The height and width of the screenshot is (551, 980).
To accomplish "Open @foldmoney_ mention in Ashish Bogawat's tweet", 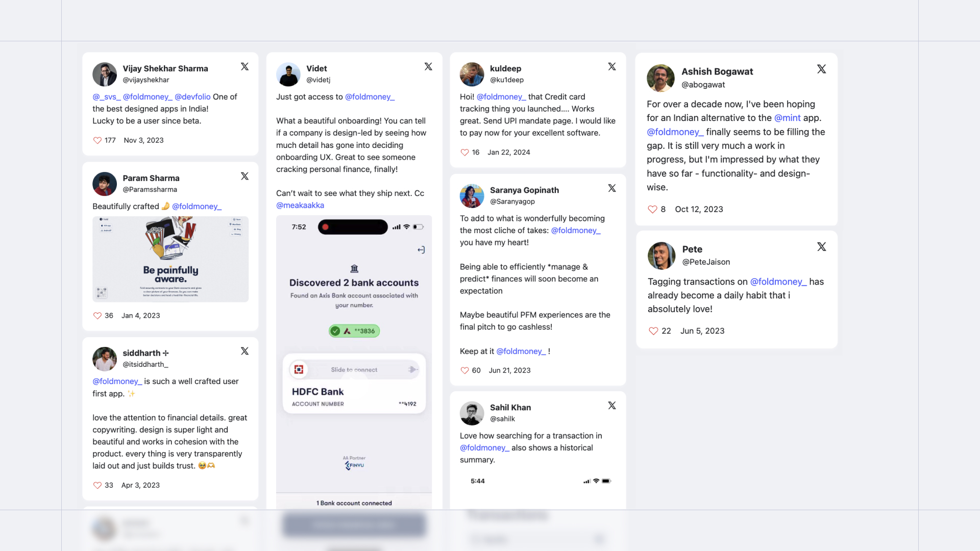I will 675,132.
